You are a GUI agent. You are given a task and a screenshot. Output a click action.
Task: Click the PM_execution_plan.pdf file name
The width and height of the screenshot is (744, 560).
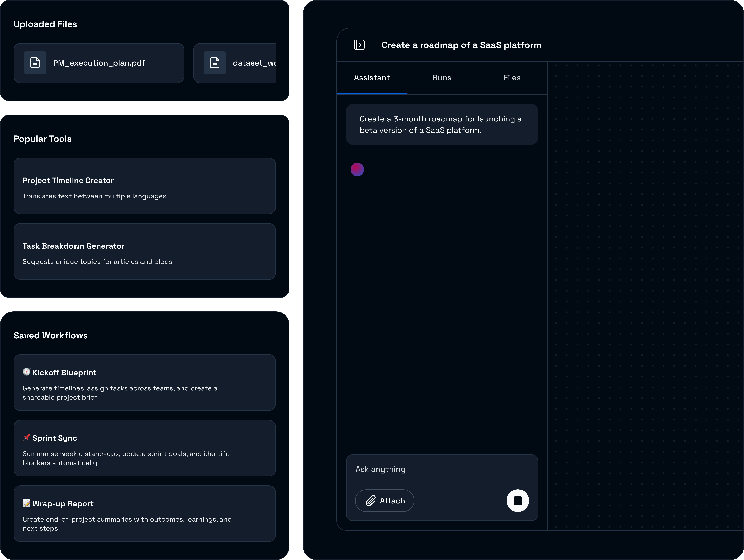99,63
